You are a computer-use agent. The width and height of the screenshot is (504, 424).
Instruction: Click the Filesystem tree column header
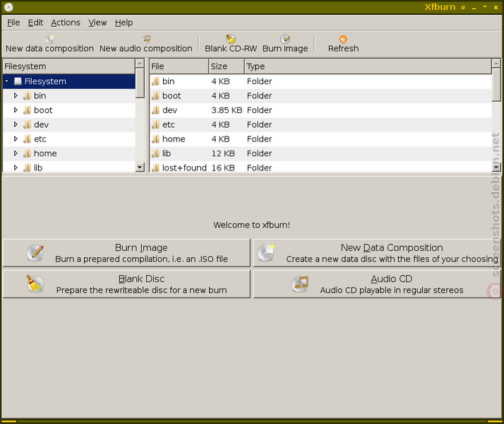68,66
